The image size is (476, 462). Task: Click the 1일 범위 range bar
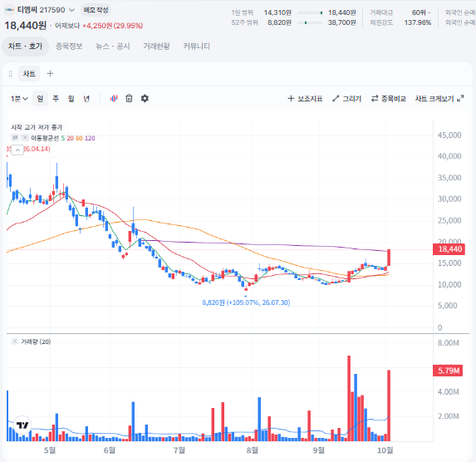[x=310, y=12]
